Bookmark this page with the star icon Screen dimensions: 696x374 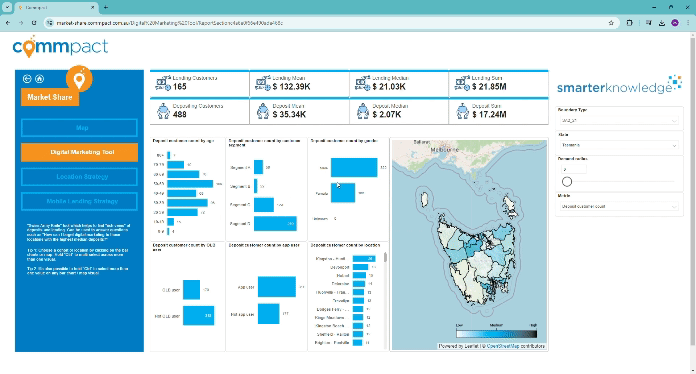click(611, 23)
